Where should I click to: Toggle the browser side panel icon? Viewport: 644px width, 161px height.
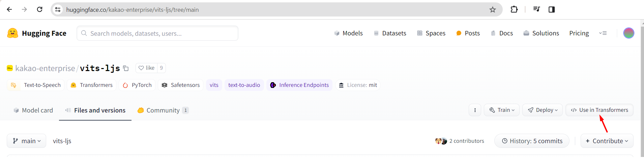coord(552,9)
